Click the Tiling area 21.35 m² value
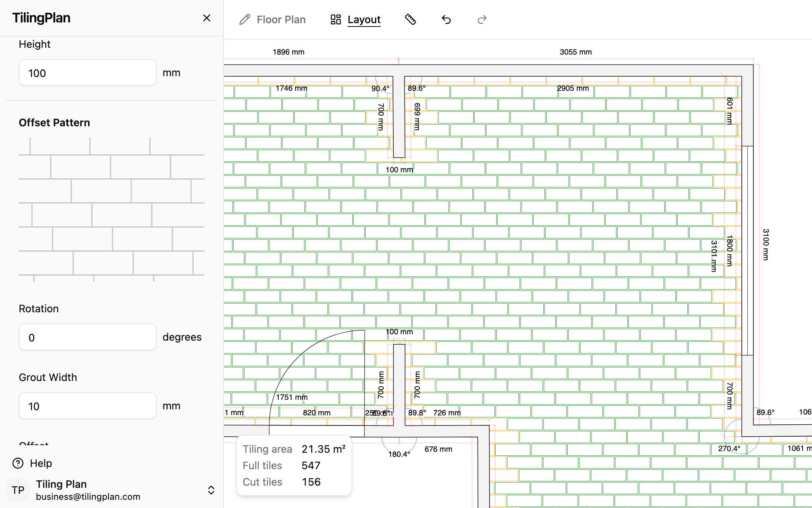The width and height of the screenshot is (812, 508). click(324, 449)
